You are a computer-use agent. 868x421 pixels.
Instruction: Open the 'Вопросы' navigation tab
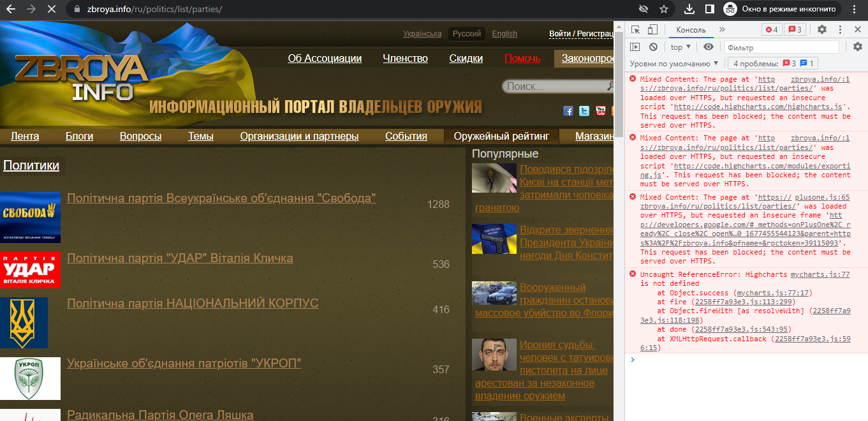pyautogui.click(x=140, y=137)
